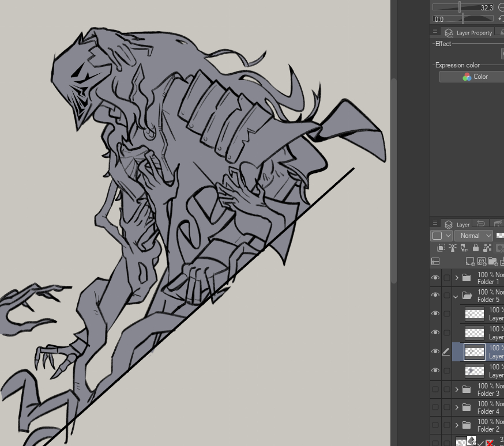Select the Layer palette tab
Viewport: 504px width, 446px height.
(x=457, y=224)
